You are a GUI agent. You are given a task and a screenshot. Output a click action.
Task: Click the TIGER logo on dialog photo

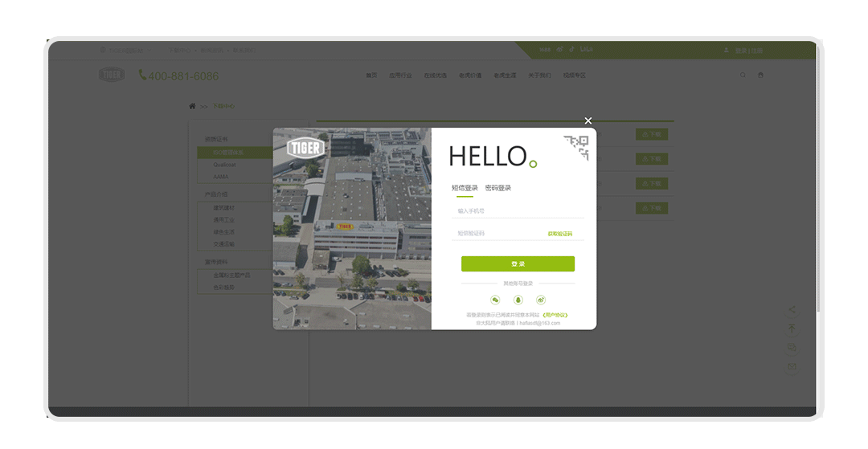pyautogui.click(x=305, y=147)
